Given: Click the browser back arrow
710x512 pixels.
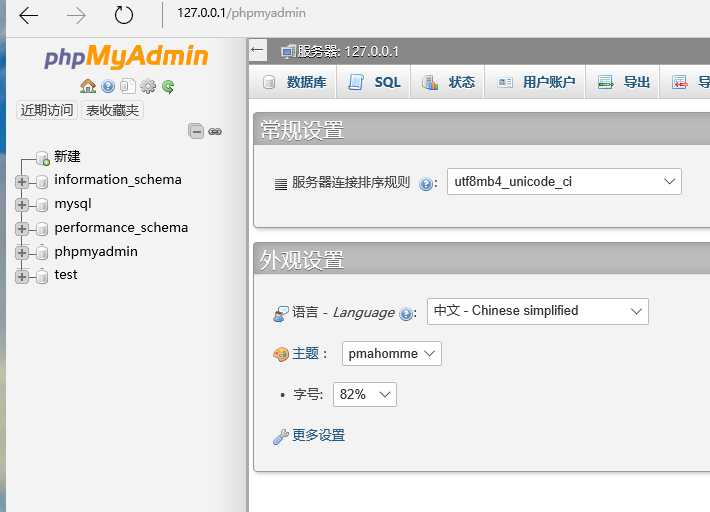Looking at the screenshot, I should click(x=29, y=15).
